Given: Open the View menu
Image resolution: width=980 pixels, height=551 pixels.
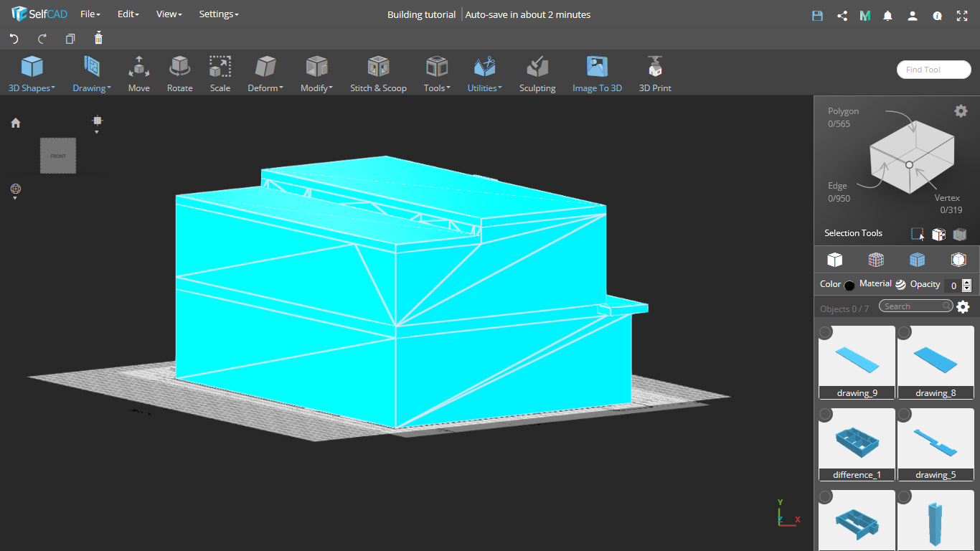Looking at the screenshot, I should tap(169, 14).
